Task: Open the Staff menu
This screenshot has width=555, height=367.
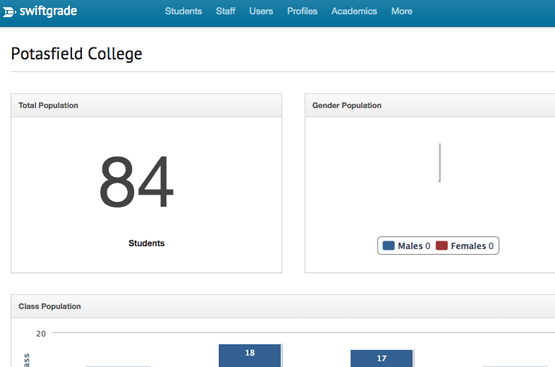Action: click(x=225, y=11)
